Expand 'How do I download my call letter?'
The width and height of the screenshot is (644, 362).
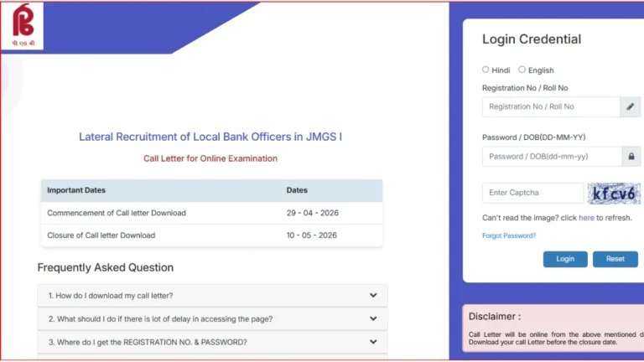(x=212, y=296)
